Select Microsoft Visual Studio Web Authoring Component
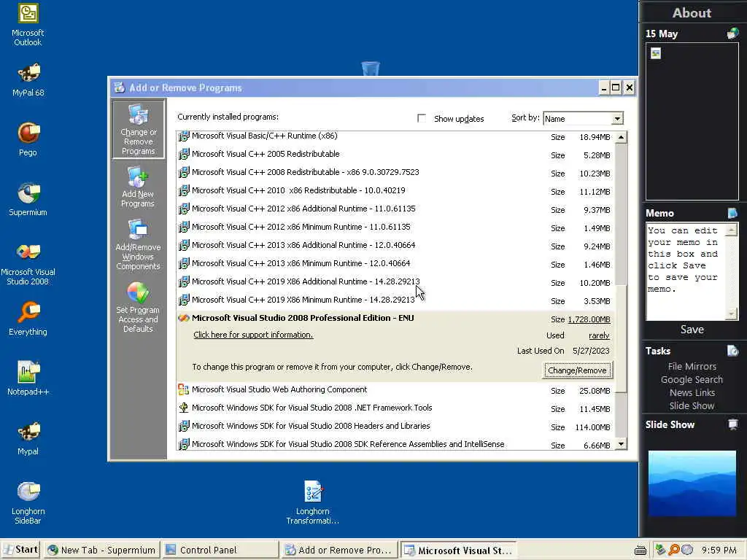The height and width of the screenshot is (560, 747). coord(395,390)
